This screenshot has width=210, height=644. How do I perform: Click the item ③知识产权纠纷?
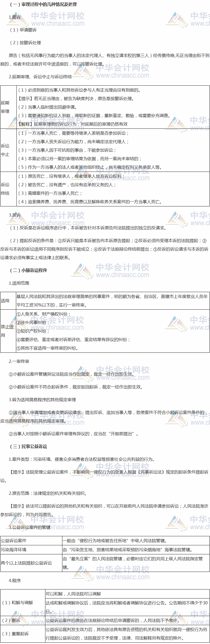coord(33,331)
